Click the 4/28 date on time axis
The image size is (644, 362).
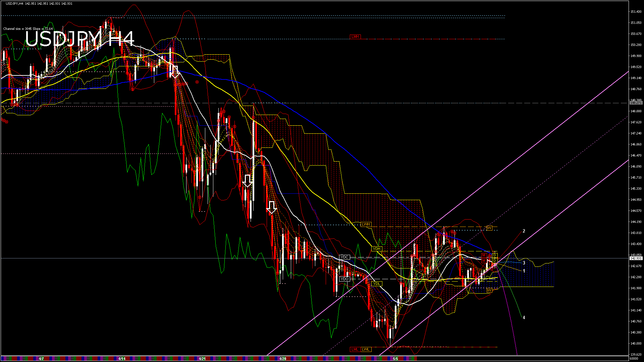pos(283,359)
